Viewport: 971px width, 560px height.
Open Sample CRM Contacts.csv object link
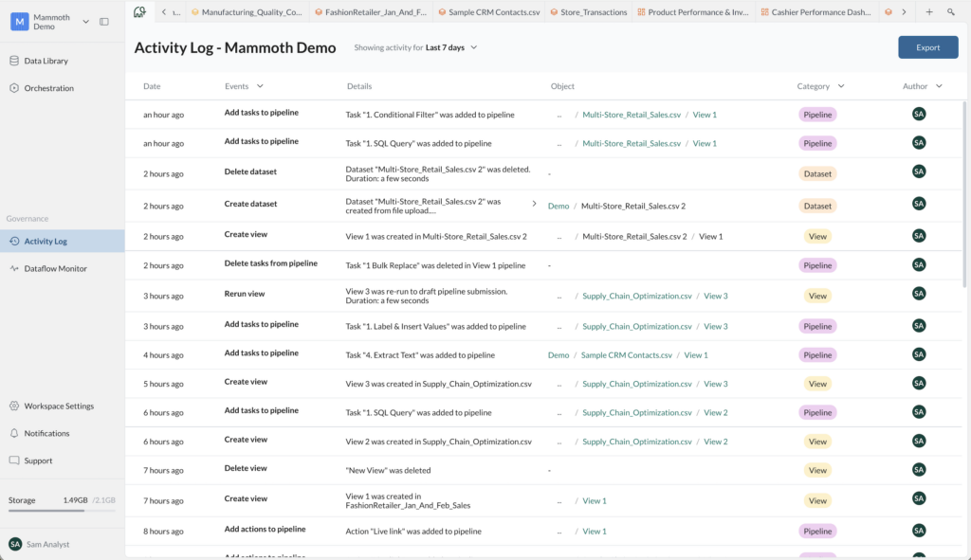point(626,355)
